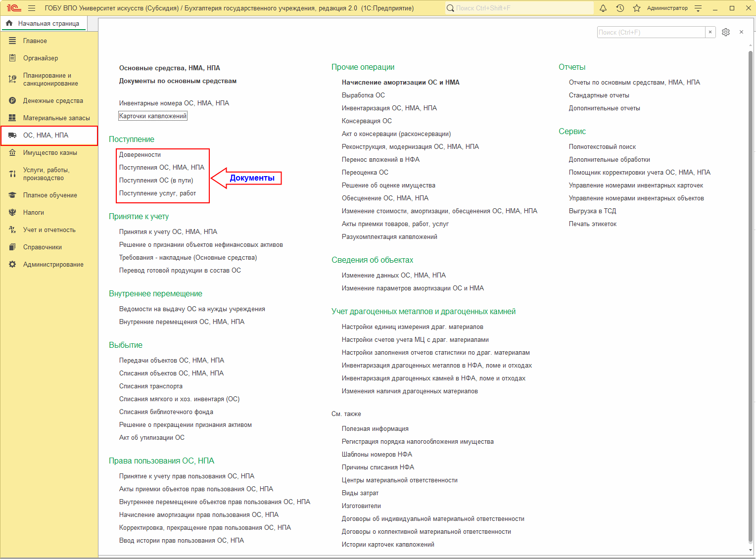Image resolution: width=756 pixels, height=559 pixels.
Task: Open Принятия к учету ОС, НМА, НПА
Action: coord(168,232)
